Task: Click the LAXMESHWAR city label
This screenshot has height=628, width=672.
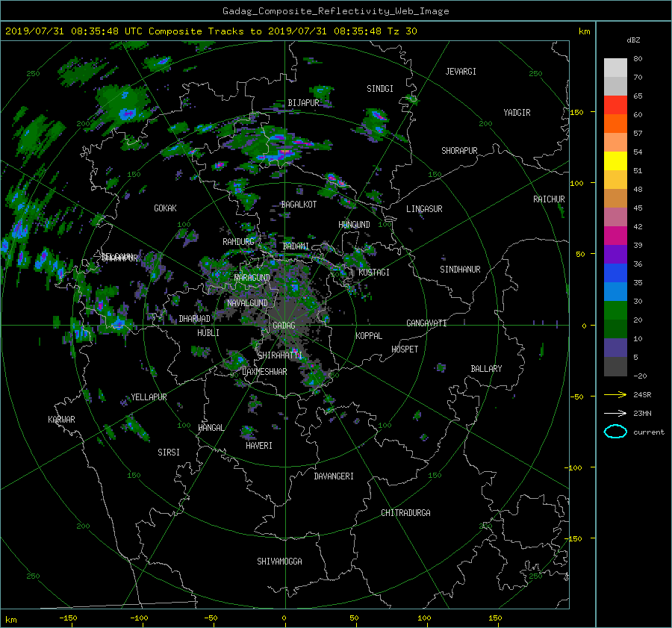Action: pyautogui.click(x=264, y=372)
